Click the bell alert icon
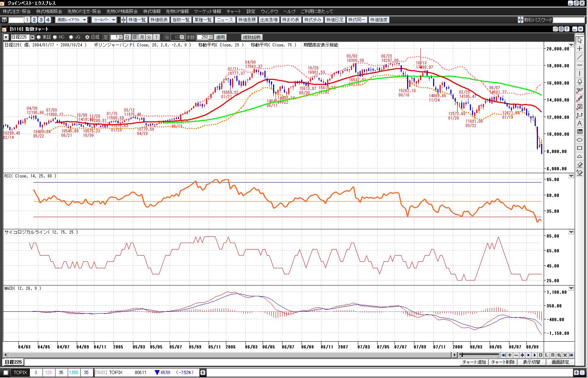This screenshot has height=378, width=588. point(580,82)
